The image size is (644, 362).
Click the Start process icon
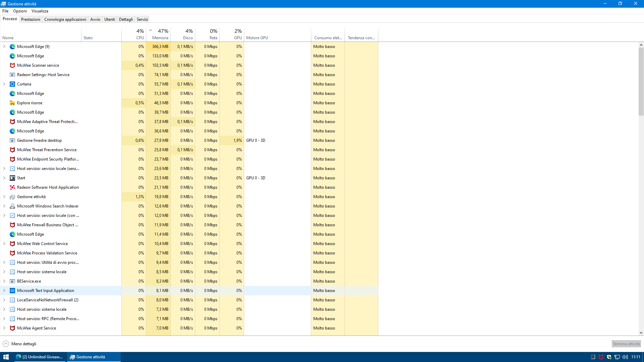[12, 178]
